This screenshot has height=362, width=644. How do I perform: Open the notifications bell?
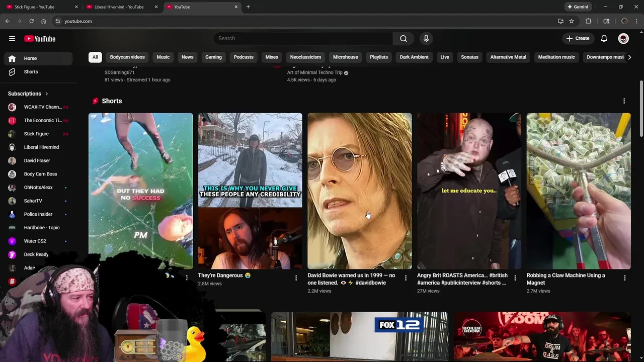click(604, 39)
